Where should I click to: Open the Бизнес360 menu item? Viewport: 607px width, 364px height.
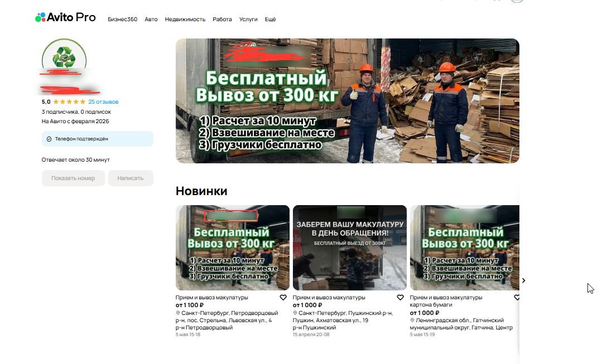point(122,20)
